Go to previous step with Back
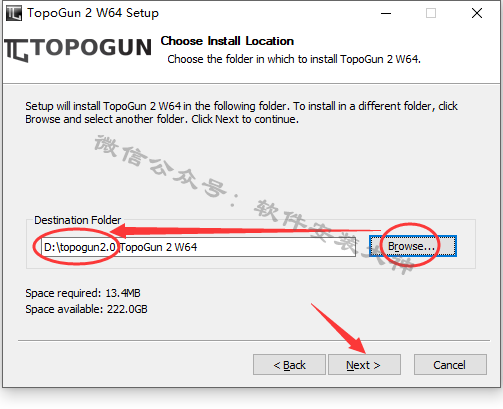 pos(289,365)
